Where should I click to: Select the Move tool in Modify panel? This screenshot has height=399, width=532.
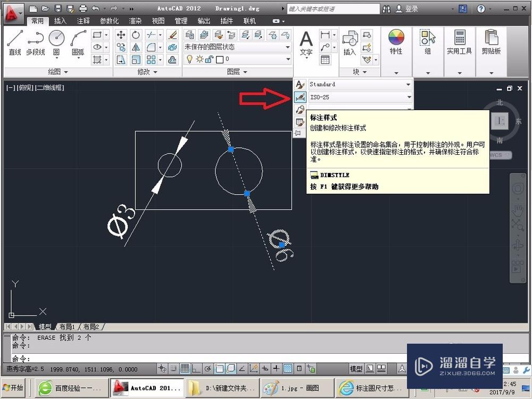pos(121,35)
